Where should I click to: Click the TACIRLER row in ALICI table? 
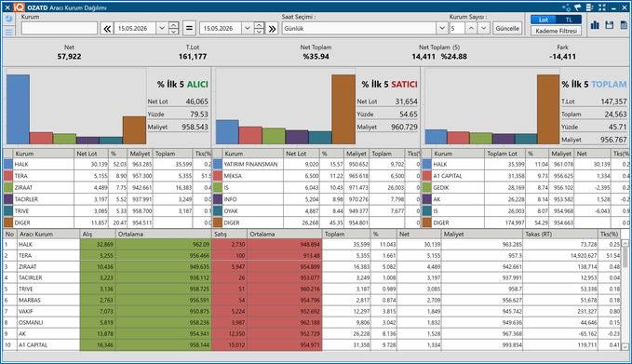107,199
